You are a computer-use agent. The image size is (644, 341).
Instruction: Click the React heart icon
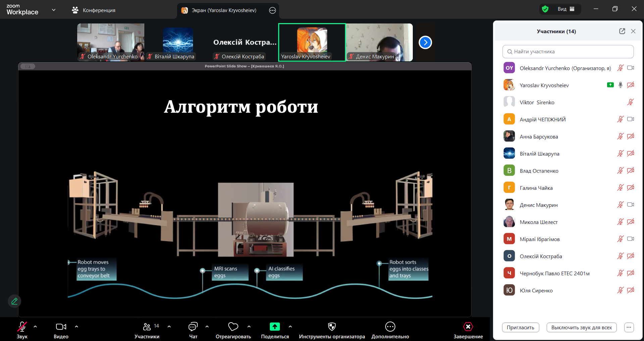233,327
